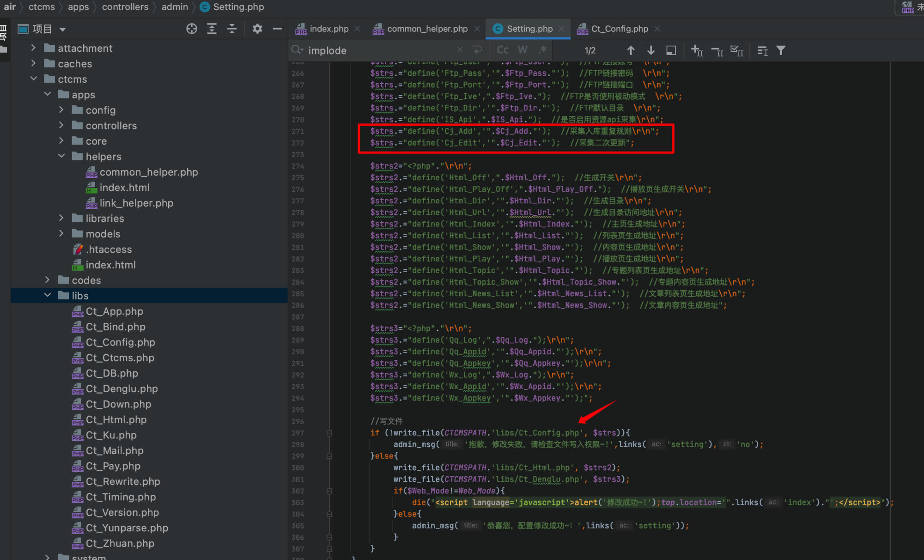
Task: Click the expand all tree icon
Action: tap(212, 29)
